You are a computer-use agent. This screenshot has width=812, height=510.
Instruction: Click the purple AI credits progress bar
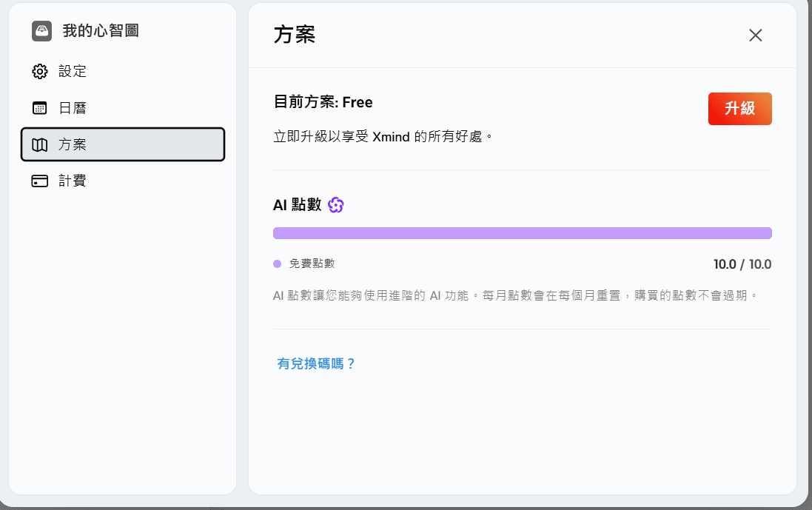(x=523, y=232)
